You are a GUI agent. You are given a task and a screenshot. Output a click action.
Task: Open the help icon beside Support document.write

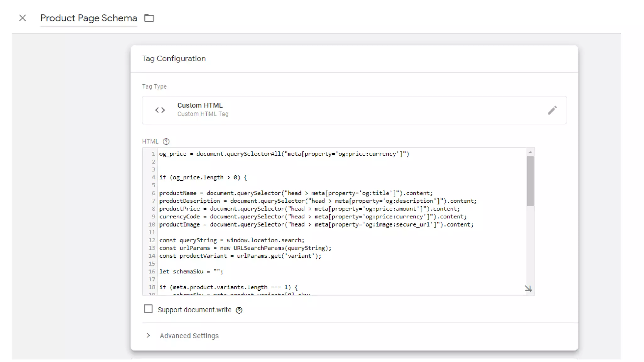(x=239, y=310)
